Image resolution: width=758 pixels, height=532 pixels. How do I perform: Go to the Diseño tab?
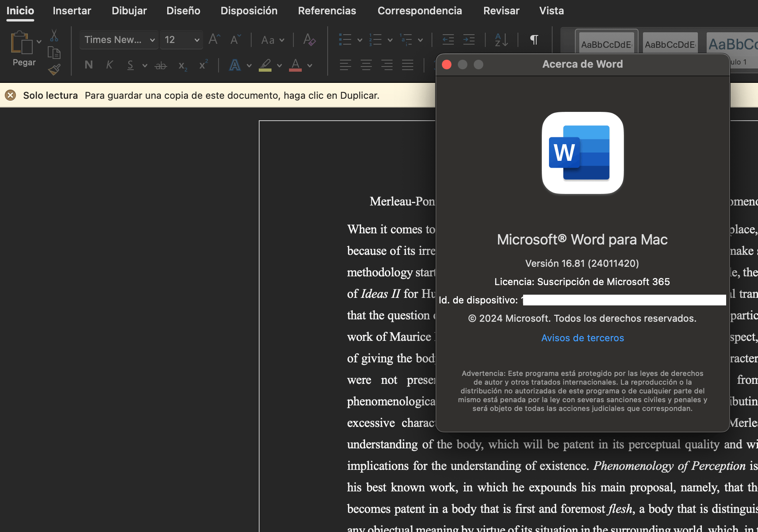(x=184, y=11)
